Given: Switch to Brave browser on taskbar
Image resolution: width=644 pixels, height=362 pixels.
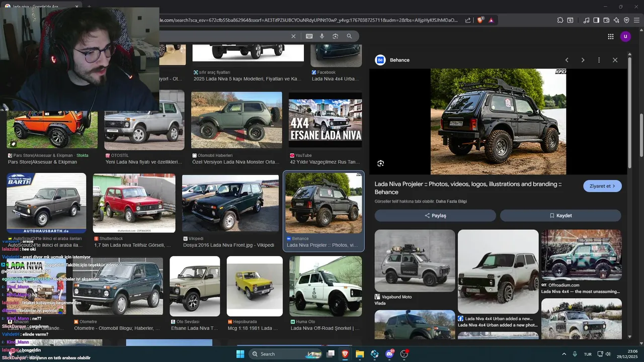Looking at the screenshot, I should pos(345,354).
